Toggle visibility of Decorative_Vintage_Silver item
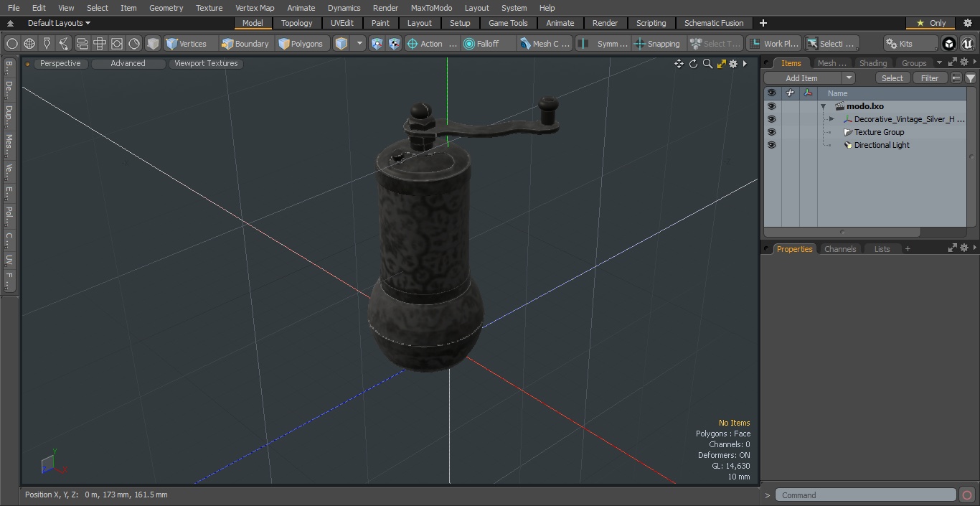Image resolution: width=980 pixels, height=506 pixels. (x=771, y=119)
